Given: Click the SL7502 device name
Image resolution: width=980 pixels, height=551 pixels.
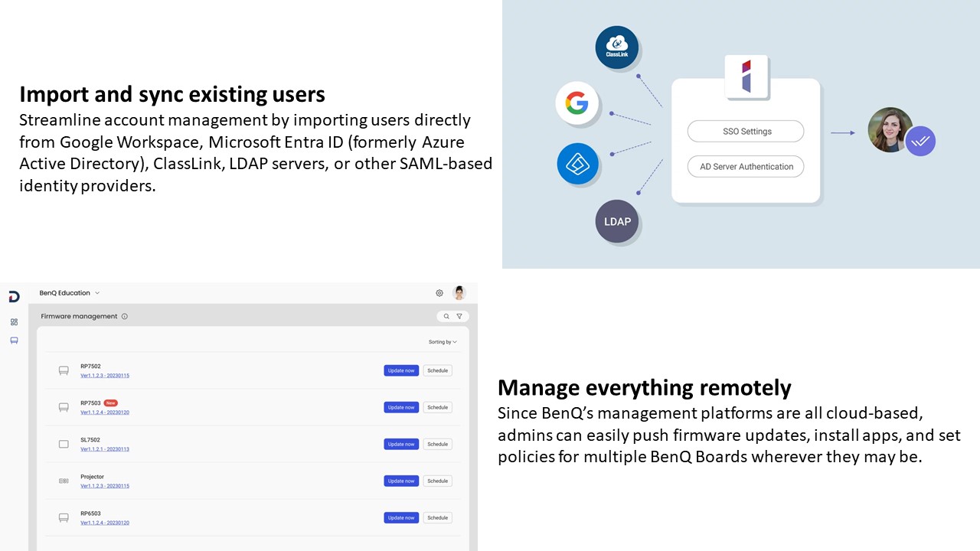Looking at the screenshot, I should (90, 440).
